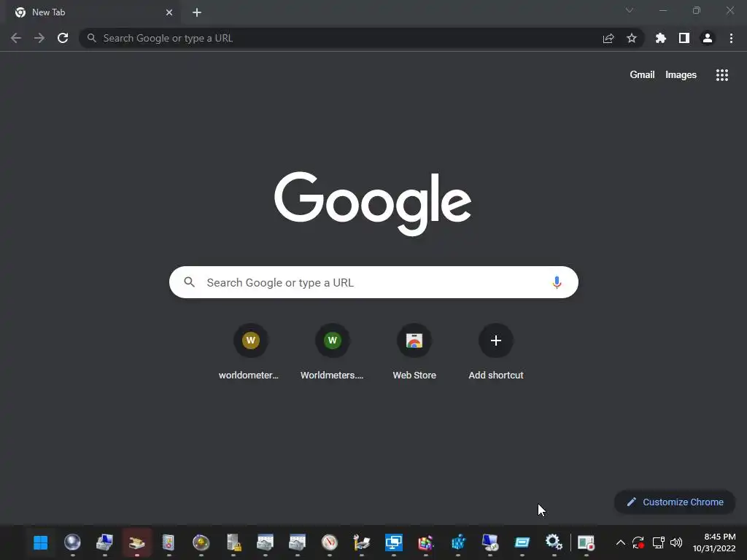Open the Worldmeters.... shortcut
This screenshot has height=560, width=747.
pyautogui.click(x=332, y=351)
